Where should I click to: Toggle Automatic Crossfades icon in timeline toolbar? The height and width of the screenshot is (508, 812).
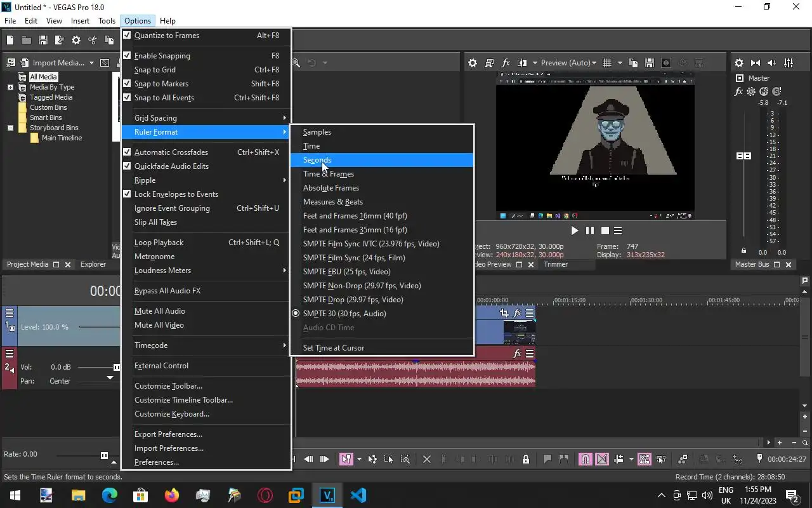click(x=602, y=459)
